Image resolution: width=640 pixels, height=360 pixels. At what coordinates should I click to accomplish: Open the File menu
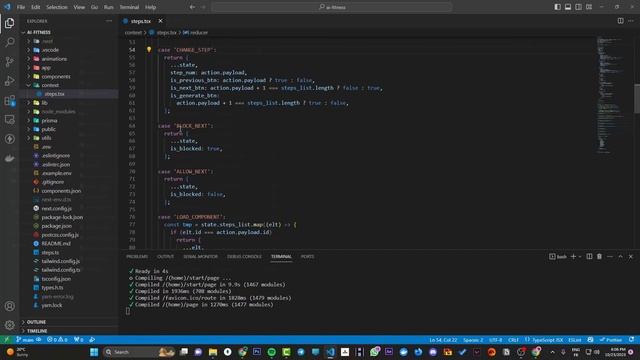21,7
